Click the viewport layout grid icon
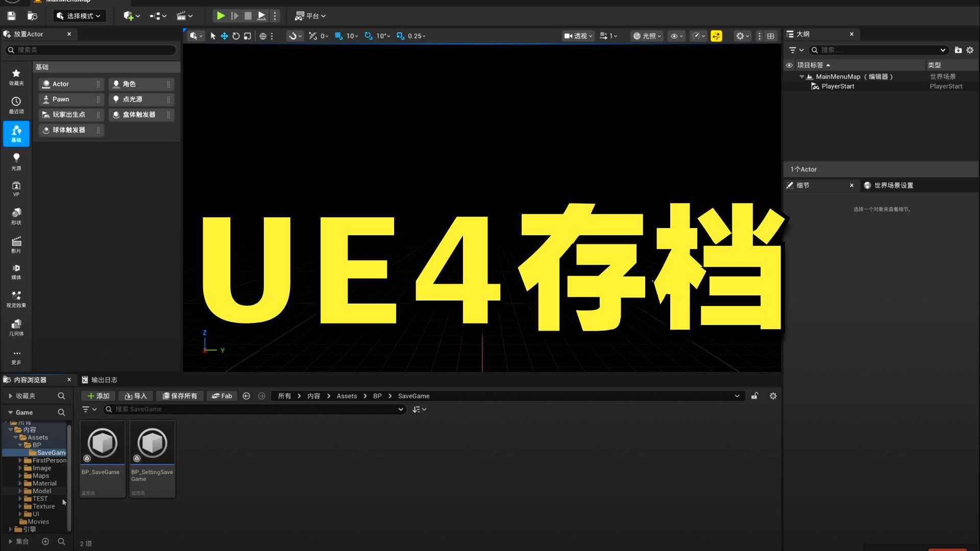 pyautogui.click(x=771, y=36)
